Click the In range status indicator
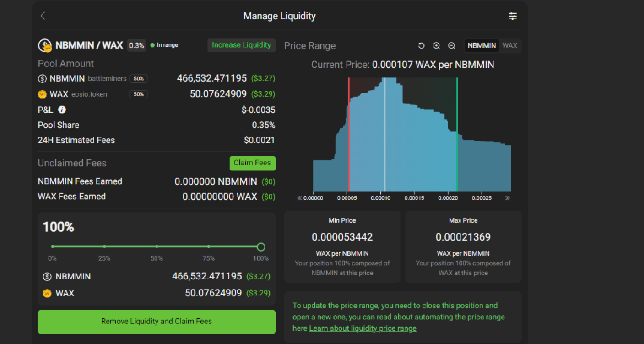Screen dimensions: 644x344 (165, 45)
